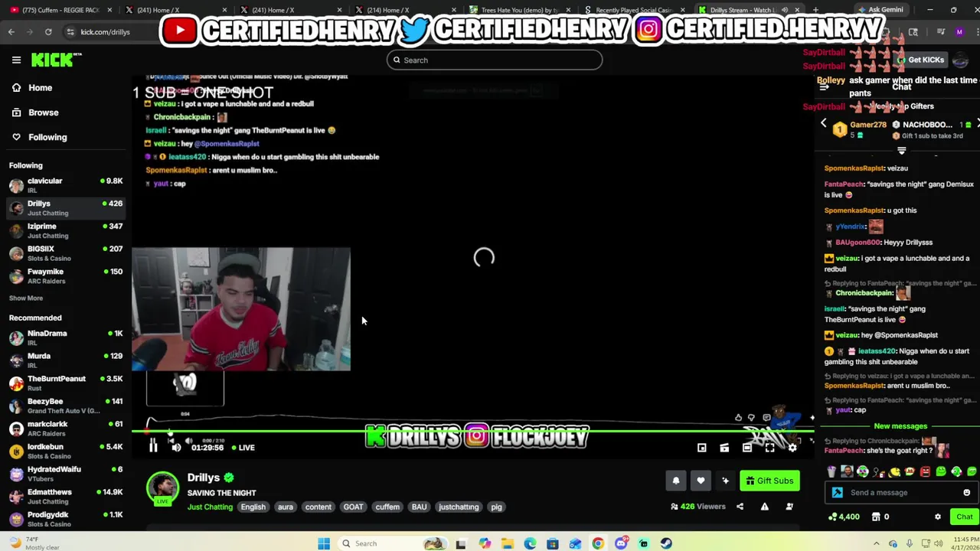Screen dimensions: 980x551
Task: Open lordkebun in Recommended list
Action: click(64, 451)
